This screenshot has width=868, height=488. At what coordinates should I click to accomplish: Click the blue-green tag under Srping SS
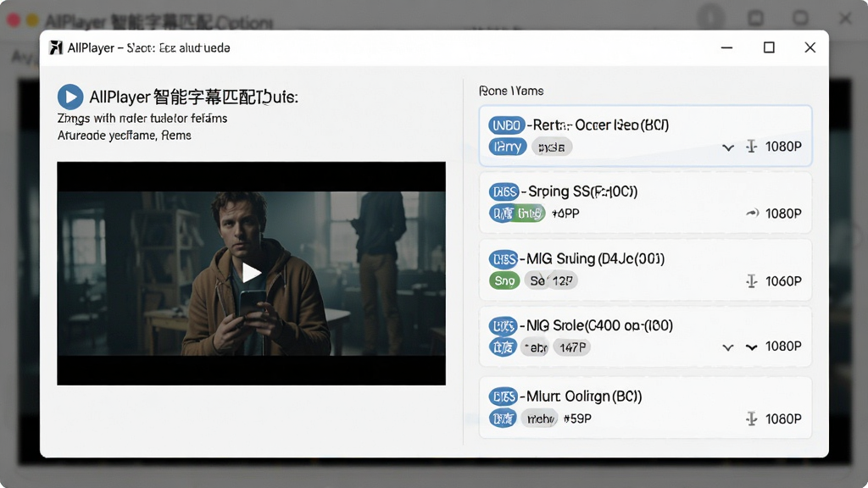click(517, 213)
